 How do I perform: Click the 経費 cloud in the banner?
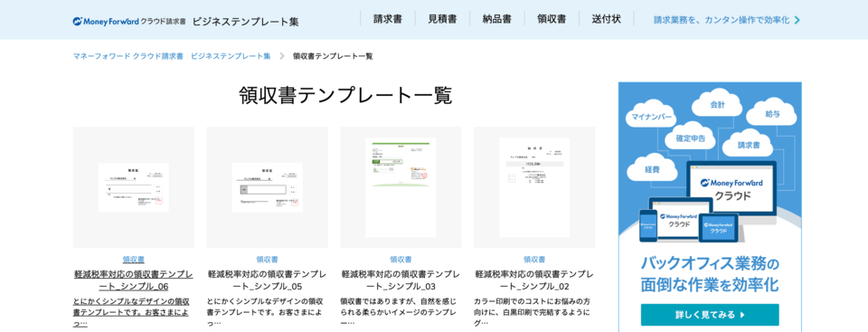[652, 168]
